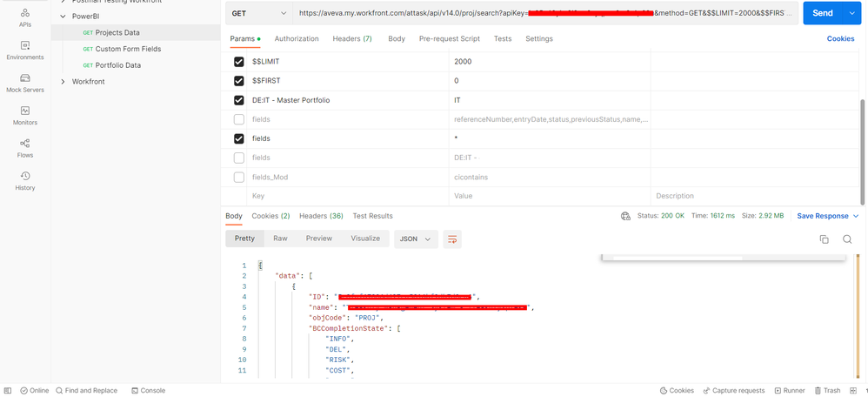Image resolution: width=868 pixels, height=397 pixels.
Task: Click the copy response icon
Action: tap(824, 239)
